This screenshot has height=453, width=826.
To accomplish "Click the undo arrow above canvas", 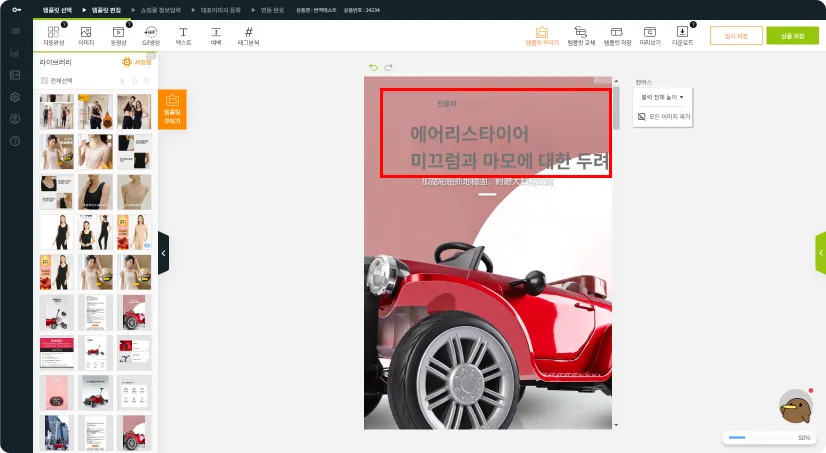I will [374, 68].
